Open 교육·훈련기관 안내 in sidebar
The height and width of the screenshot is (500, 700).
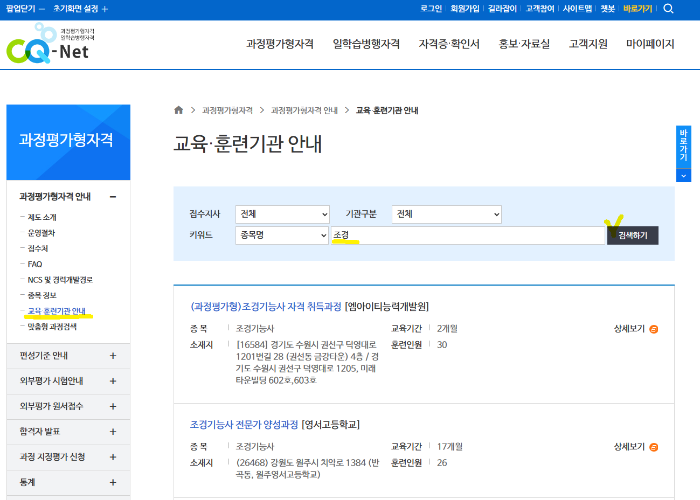[56, 311]
